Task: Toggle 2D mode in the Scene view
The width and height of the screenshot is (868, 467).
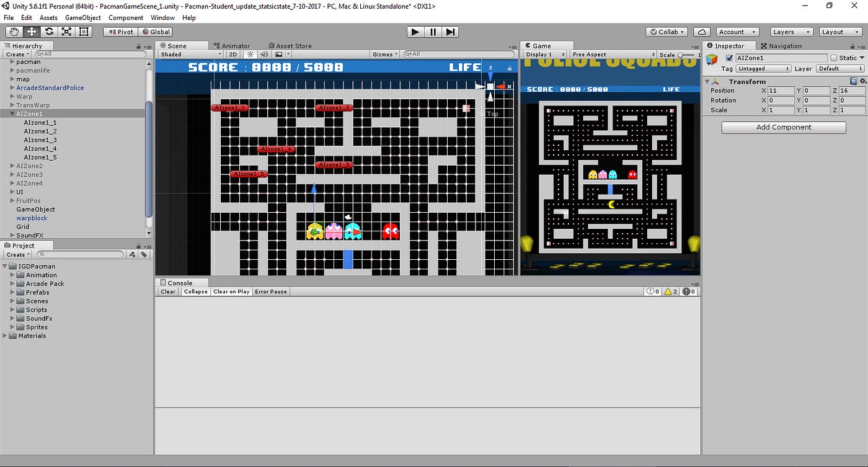Action: tap(232, 54)
